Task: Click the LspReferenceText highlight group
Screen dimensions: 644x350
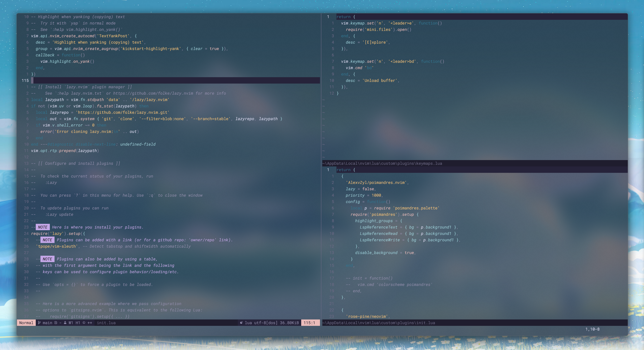Action: tap(379, 227)
